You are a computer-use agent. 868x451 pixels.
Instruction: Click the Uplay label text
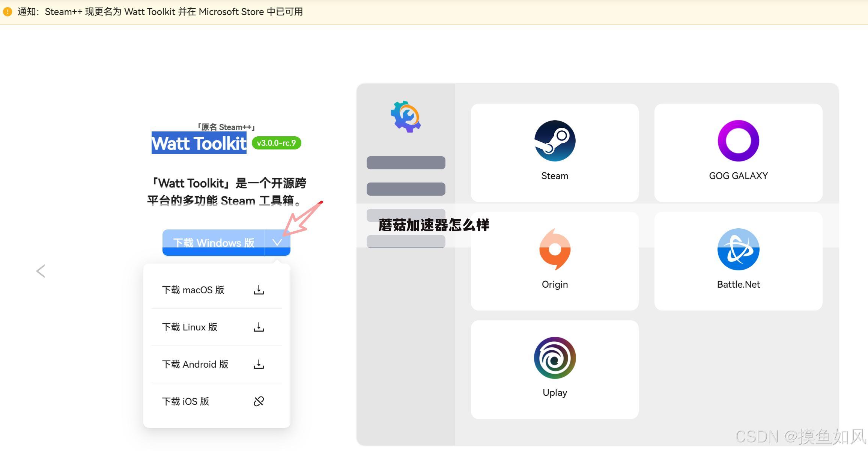[555, 393]
